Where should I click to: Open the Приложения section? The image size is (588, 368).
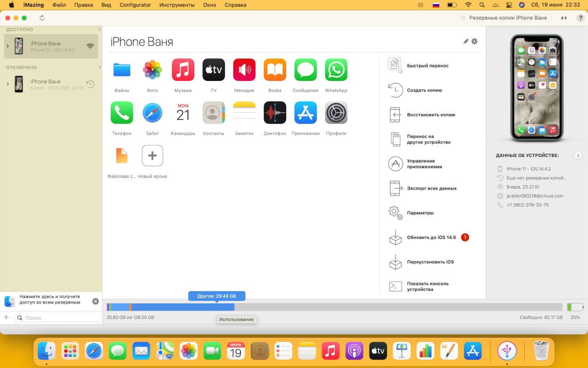point(305,113)
